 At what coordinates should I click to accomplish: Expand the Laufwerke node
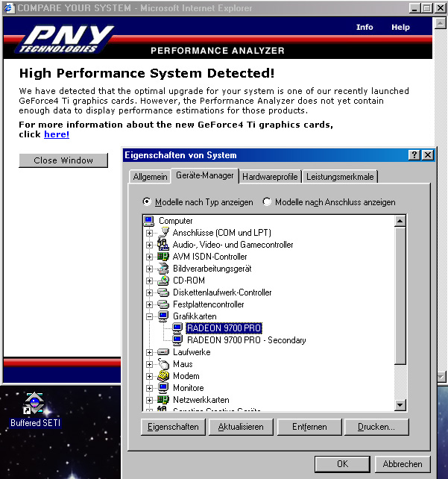[x=149, y=352]
